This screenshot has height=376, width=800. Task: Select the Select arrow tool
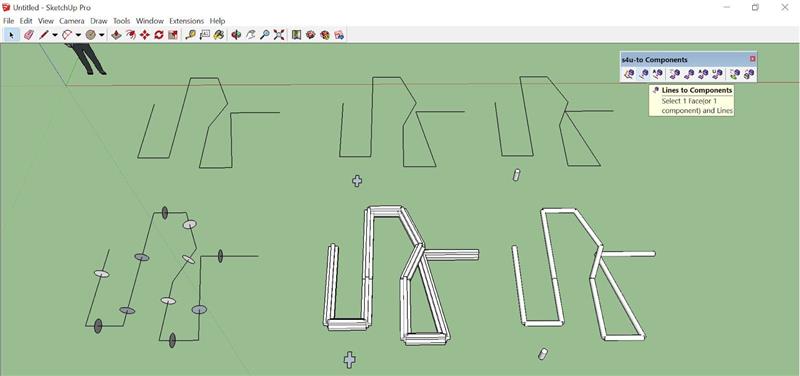[11, 35]
